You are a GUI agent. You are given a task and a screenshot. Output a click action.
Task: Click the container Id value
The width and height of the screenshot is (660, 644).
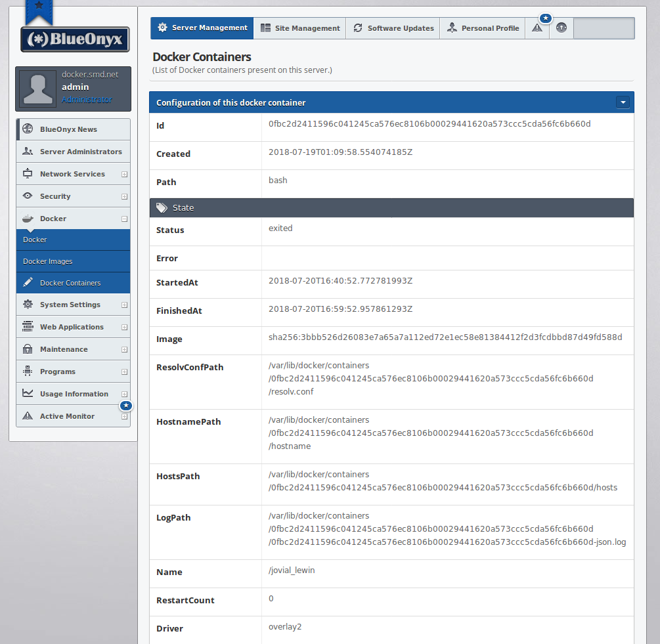[x=429, y=123]
